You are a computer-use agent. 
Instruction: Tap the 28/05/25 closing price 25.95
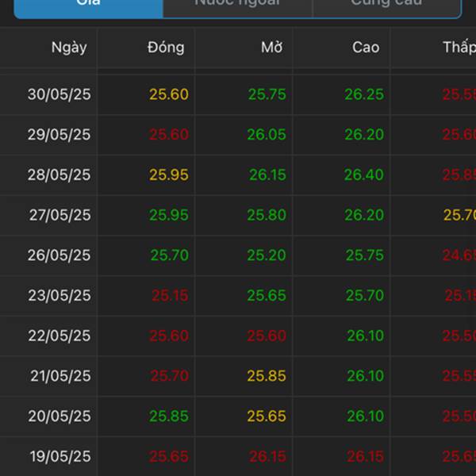pyautogui.click(x=169, y=175)
